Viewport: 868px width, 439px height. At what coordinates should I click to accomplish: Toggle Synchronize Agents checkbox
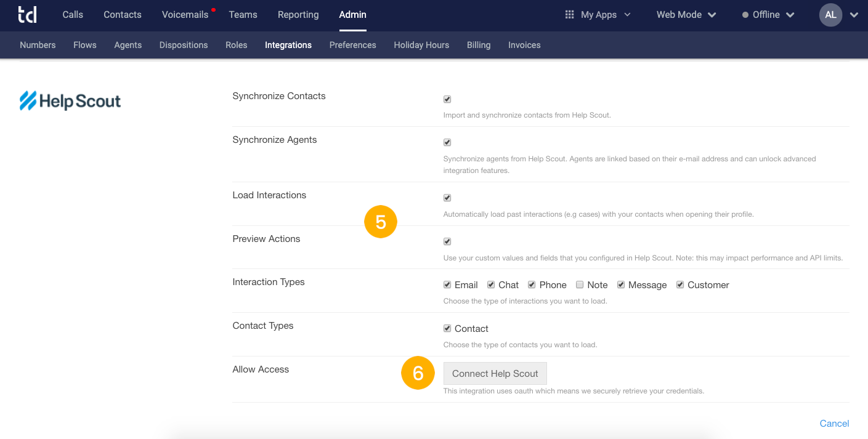click(447, 142)
